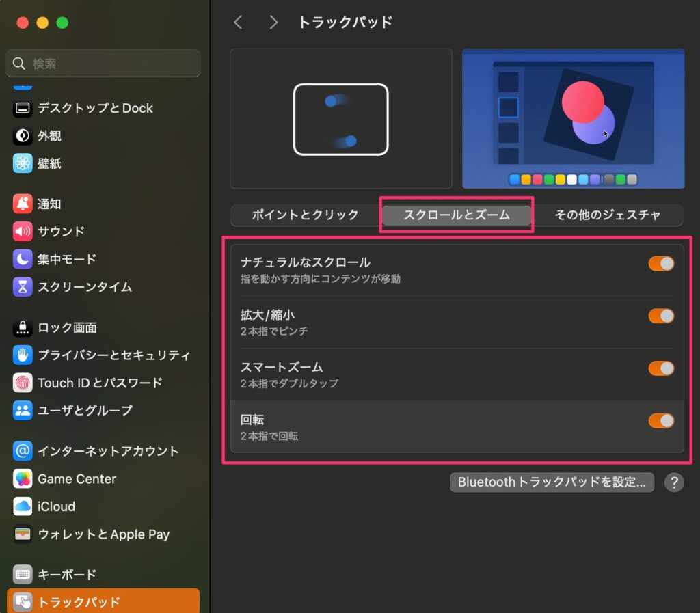700x613 pixels.
Task: Open the iCloud cloud icon
Action: 23,506
